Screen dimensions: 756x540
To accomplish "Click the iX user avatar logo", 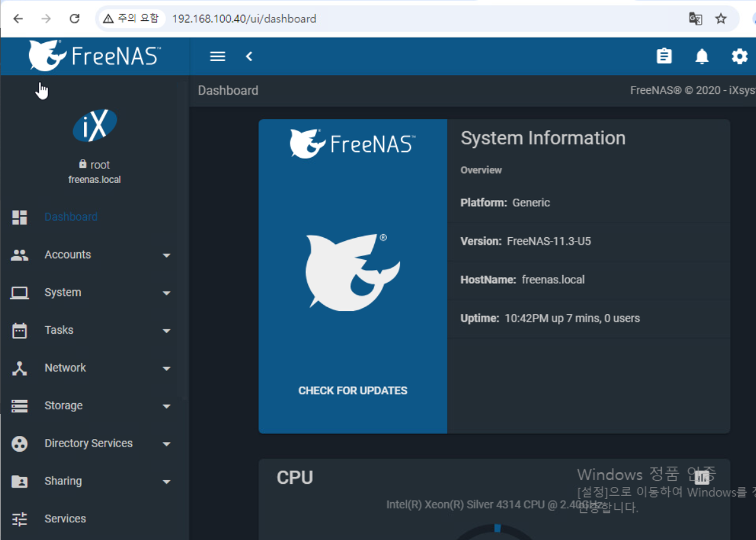I will (95, 126).
